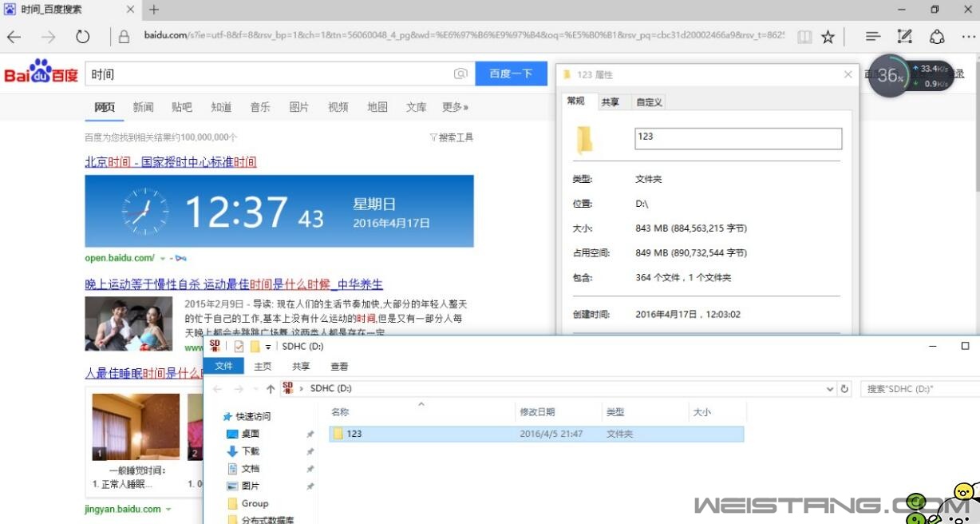This screenshot has width=980, height=524.
Task: Click the 123 folder icon in properties dialog
Action: coord(584,140)
